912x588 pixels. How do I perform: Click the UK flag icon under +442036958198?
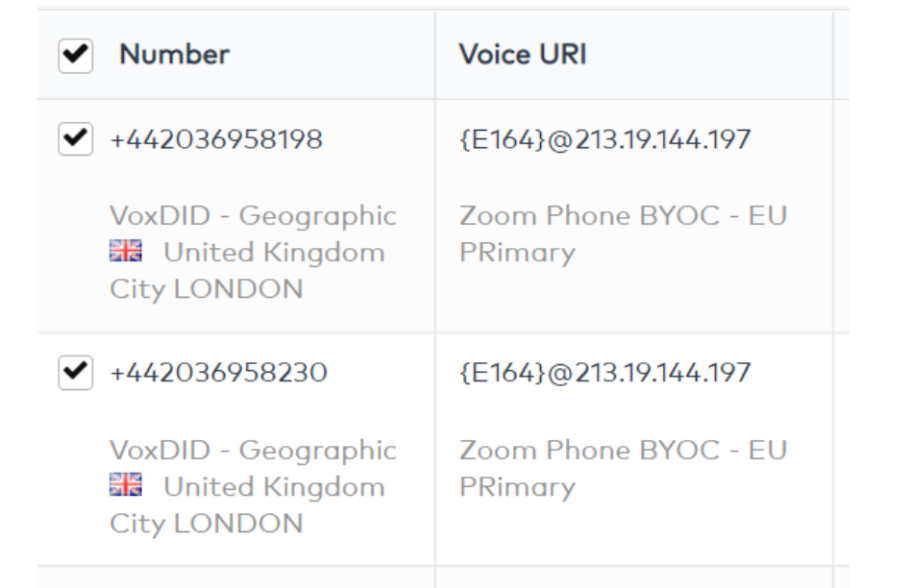126,253
